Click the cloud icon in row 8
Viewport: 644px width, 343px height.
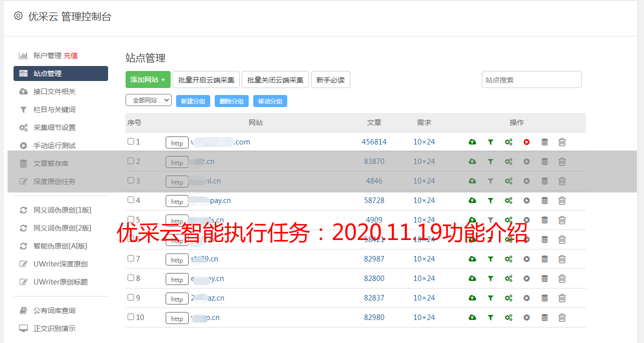(x=472, y=278)
